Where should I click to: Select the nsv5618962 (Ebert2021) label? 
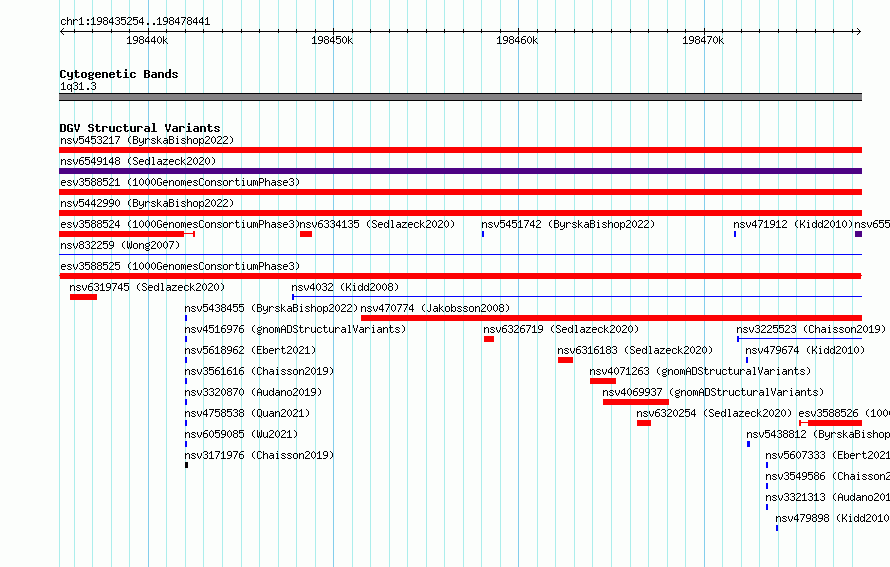click(250, 350)
